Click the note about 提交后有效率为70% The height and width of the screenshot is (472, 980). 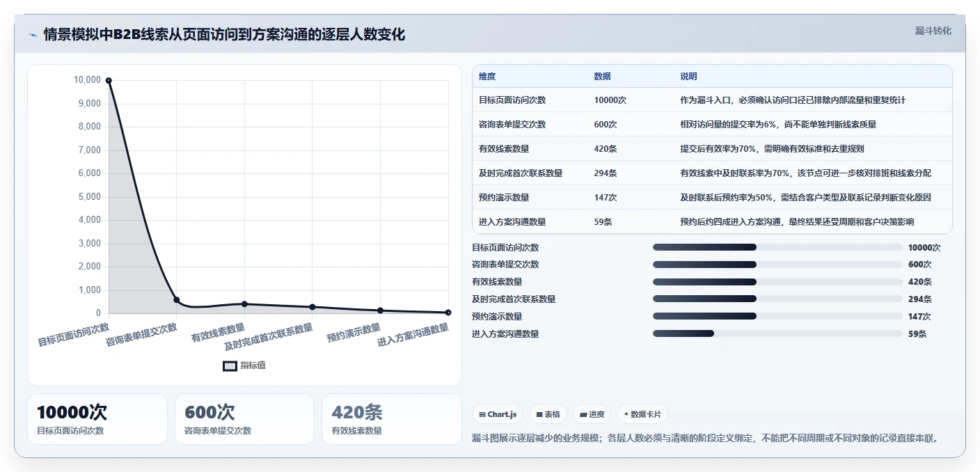pos(772,149)
